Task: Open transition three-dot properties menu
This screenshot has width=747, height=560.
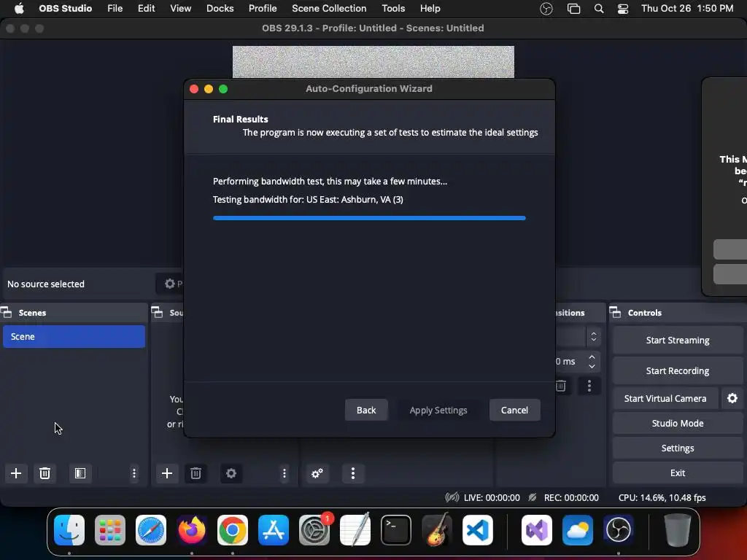Action: [x=589, y=386]
